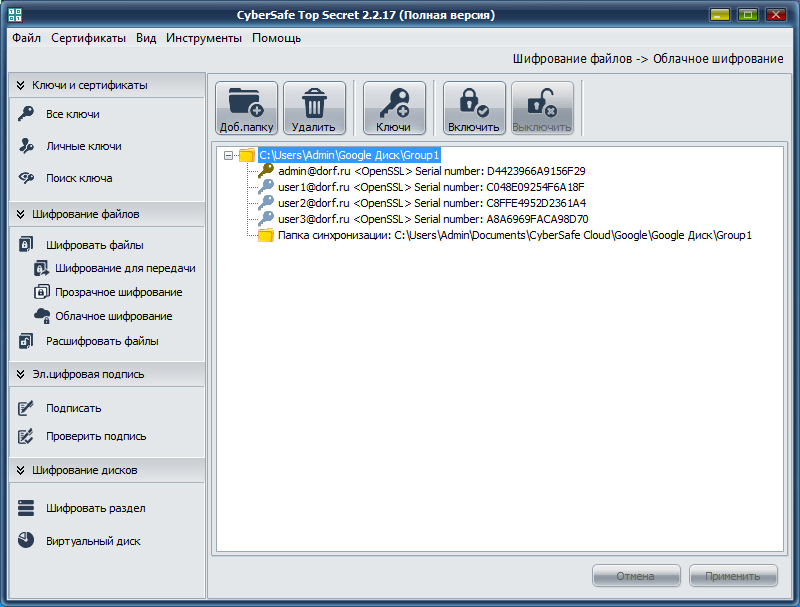
Task: Click the Удалить trash can button
Action: 314,108
